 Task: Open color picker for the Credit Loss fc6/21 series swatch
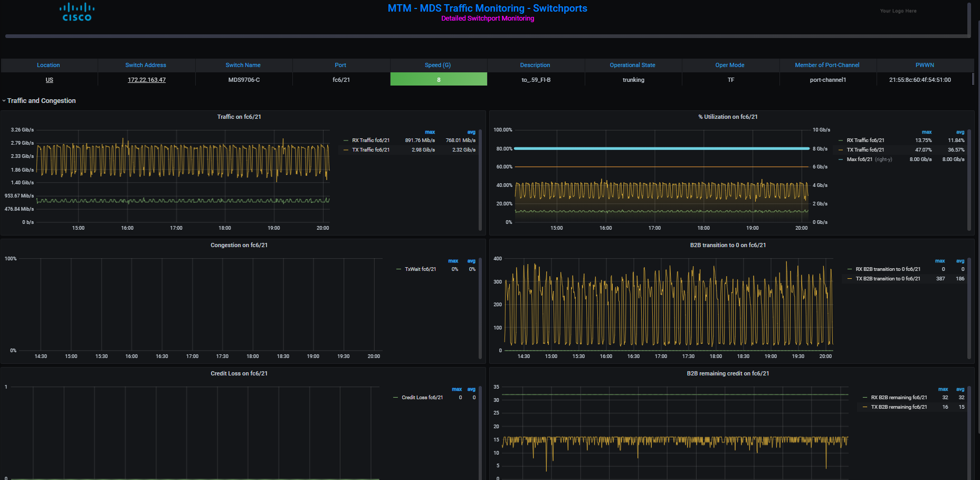pyautogui.click(x=396, y=398)
